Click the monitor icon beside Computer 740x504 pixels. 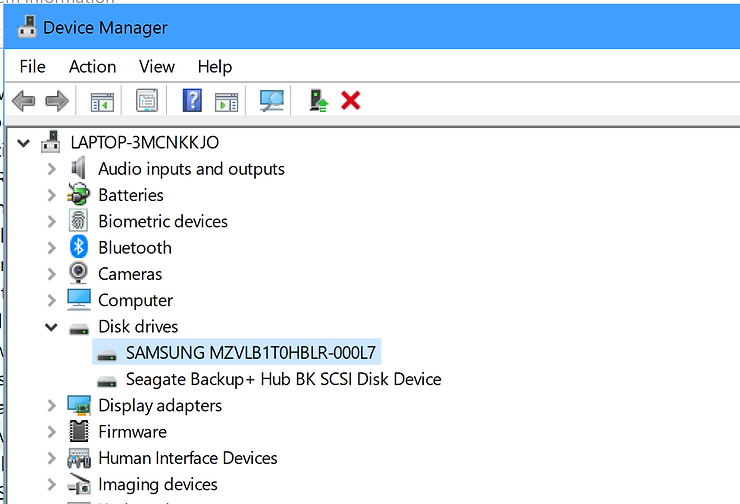pos(79,300)
